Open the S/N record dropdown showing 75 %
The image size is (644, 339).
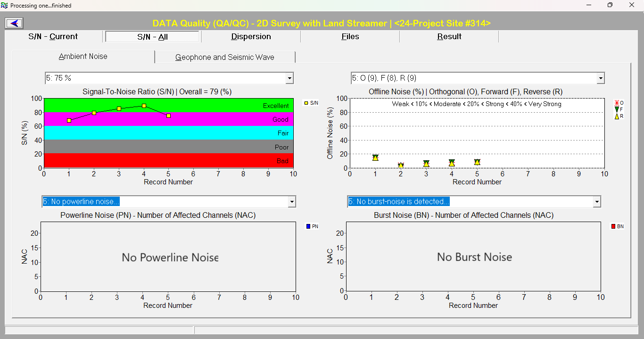tap(289, 78)
